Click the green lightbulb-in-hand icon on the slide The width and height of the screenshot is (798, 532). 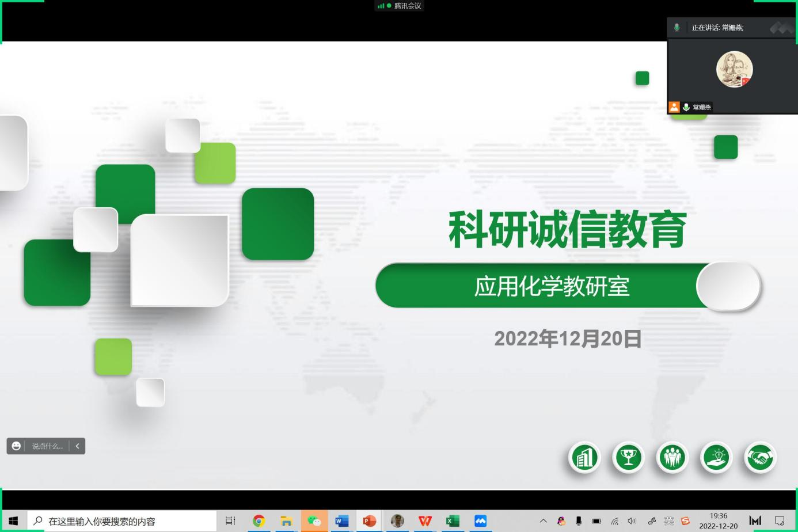716,458
